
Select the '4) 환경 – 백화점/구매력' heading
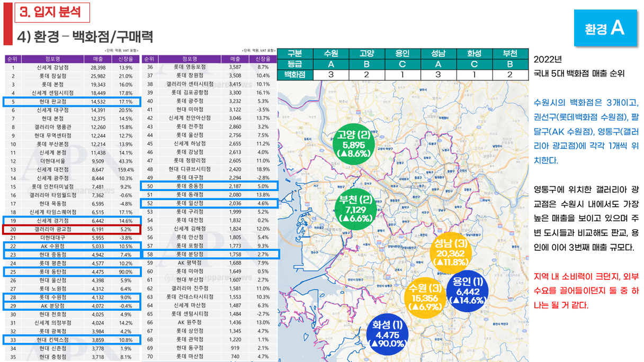[85, 36]
